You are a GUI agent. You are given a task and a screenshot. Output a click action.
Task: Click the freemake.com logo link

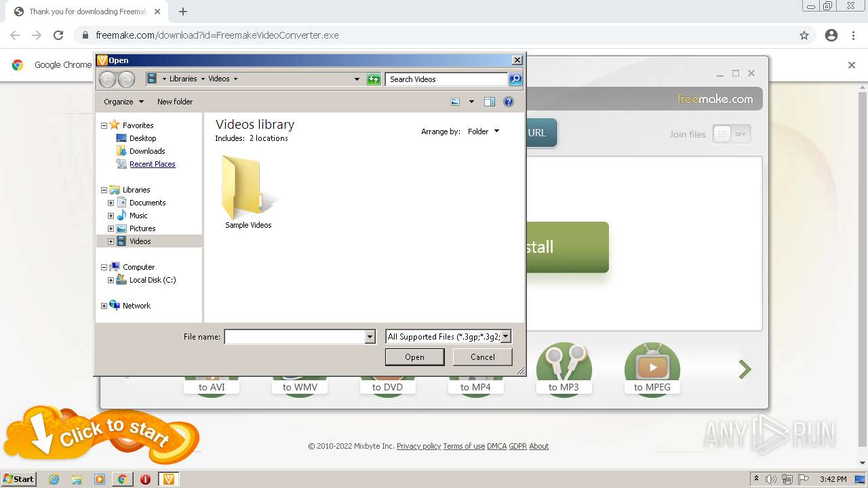[715, 99]
